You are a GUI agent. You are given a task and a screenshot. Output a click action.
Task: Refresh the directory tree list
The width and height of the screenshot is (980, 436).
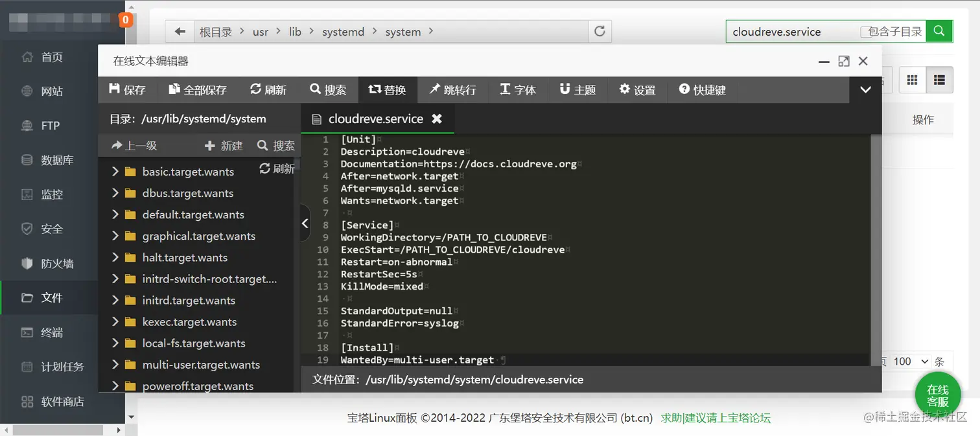tap(277, 168)
